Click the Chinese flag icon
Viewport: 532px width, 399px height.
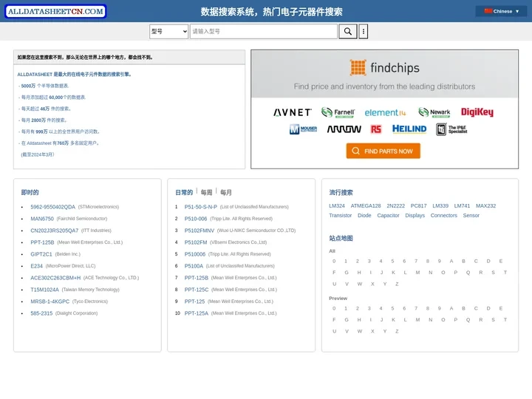488,11
